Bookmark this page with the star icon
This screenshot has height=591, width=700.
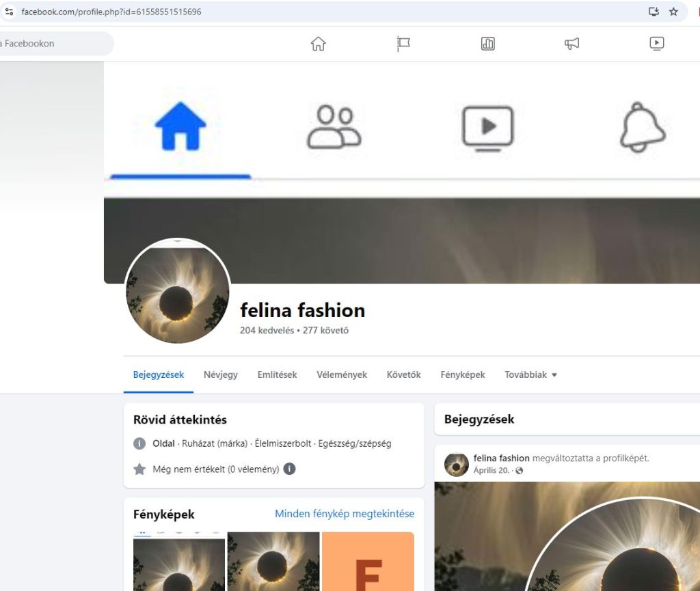click(x=673, y=12)
